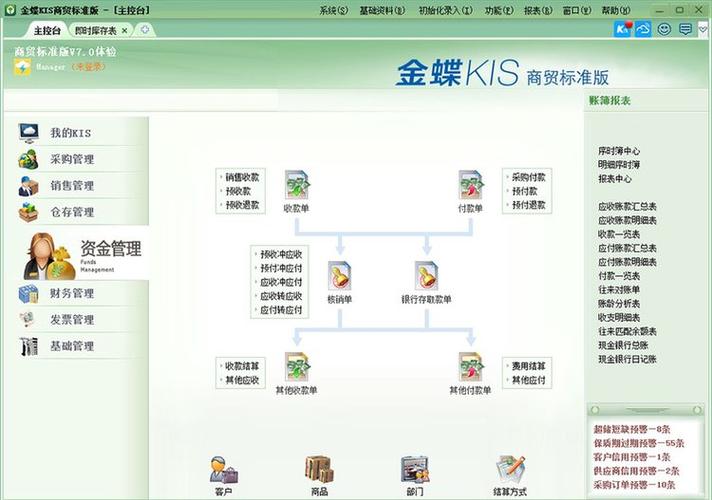The width and height of the screenshot is (712, 500).
Task: Open the 结算方式 settlement method icon
Action: 510,470
